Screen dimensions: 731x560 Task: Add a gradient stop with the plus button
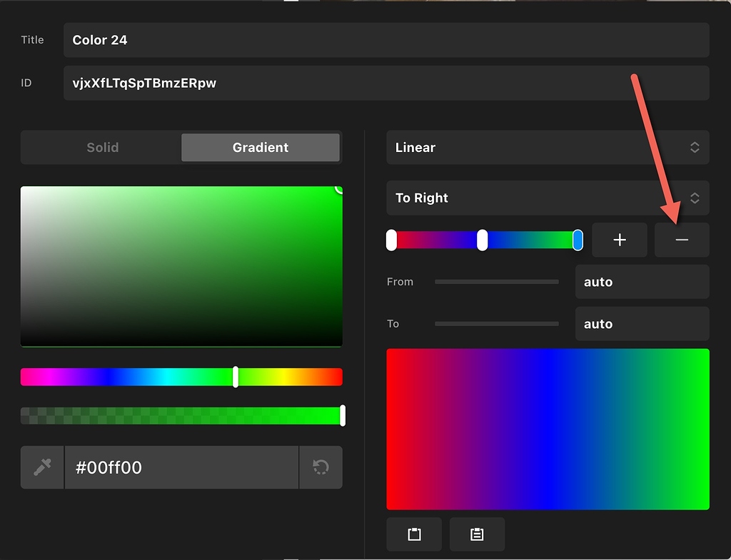(x=619, y=240)
